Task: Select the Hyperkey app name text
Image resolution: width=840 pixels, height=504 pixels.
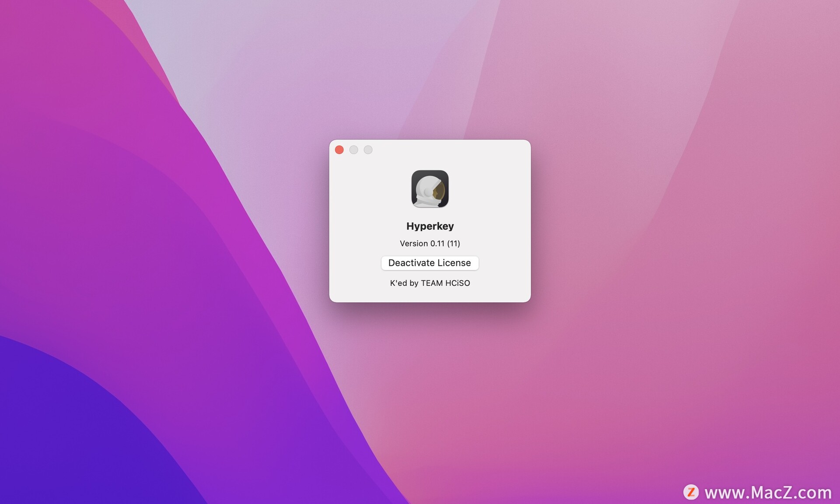Action: 430,226
